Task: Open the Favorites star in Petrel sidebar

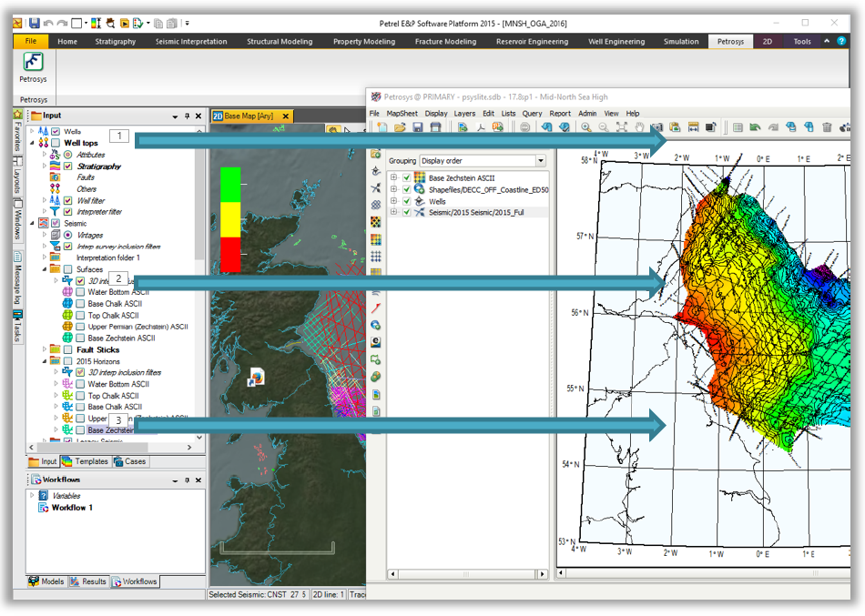Action: pyautogui.click(x=17, y=114)
